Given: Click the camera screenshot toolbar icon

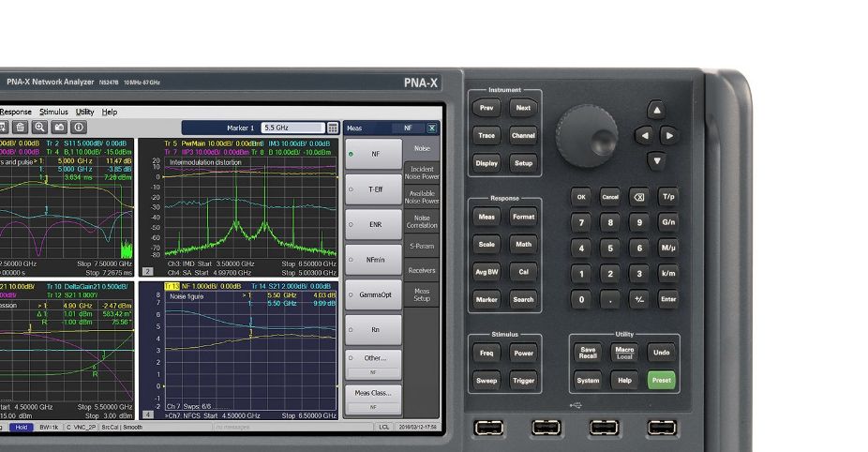Looking at the screenshot, I should point(59,128).
